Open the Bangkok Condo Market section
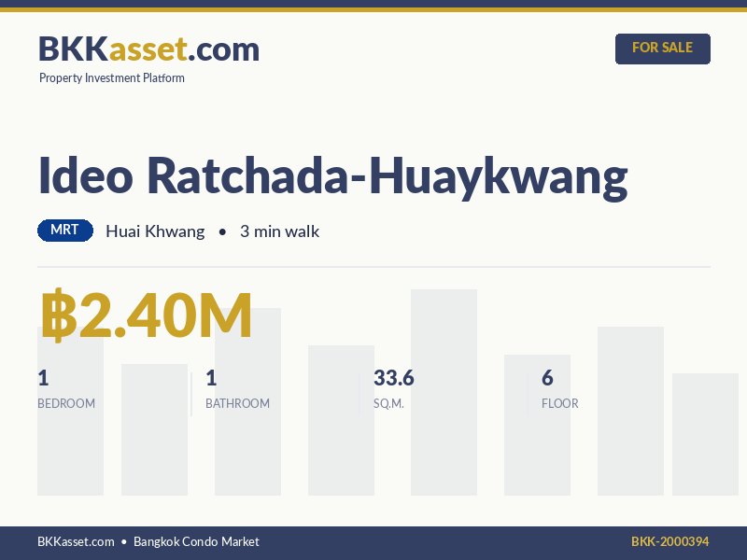The width and height of the screenshot is (747, 560). [195, 541]
